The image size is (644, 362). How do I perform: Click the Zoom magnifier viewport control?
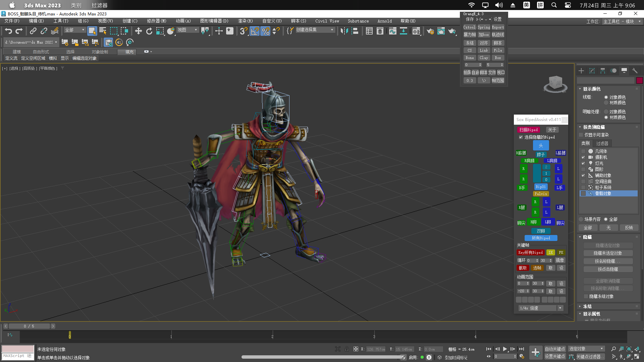613,349
